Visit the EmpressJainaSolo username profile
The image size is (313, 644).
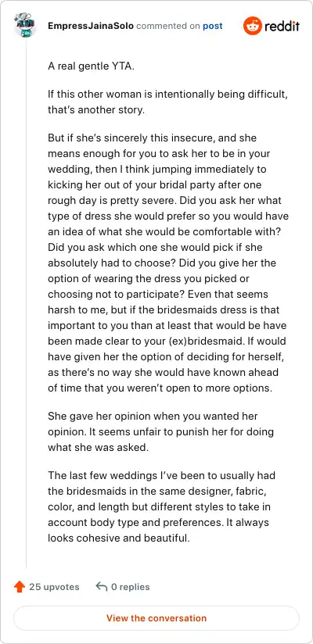91,26
